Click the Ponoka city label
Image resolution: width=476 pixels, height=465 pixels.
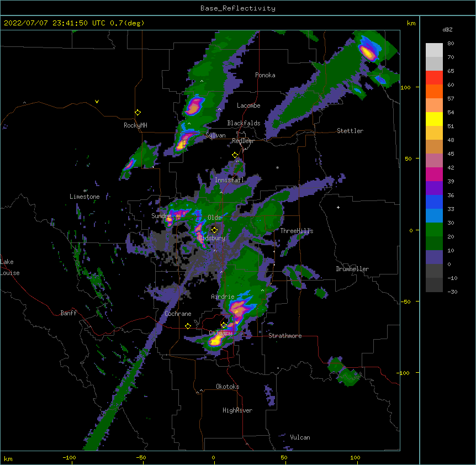[x=265, y=75]
